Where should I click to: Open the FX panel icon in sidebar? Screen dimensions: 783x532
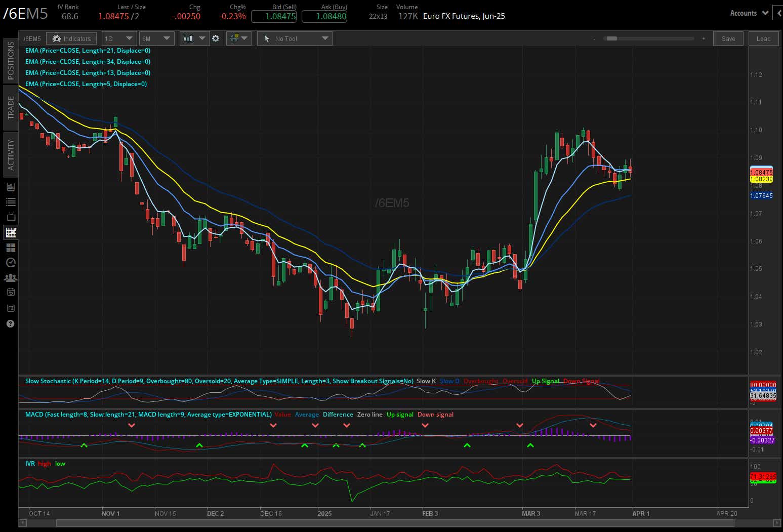pyautogui.click(x=10, y=308)
